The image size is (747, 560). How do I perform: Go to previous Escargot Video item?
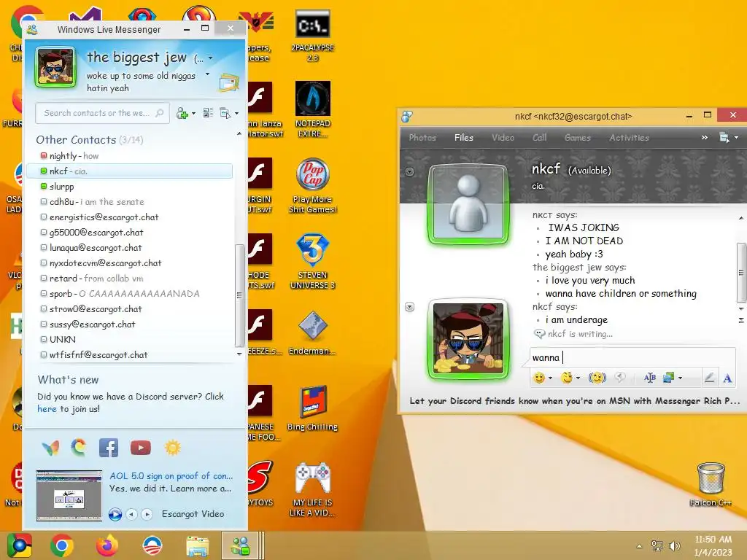pos(131,514)
